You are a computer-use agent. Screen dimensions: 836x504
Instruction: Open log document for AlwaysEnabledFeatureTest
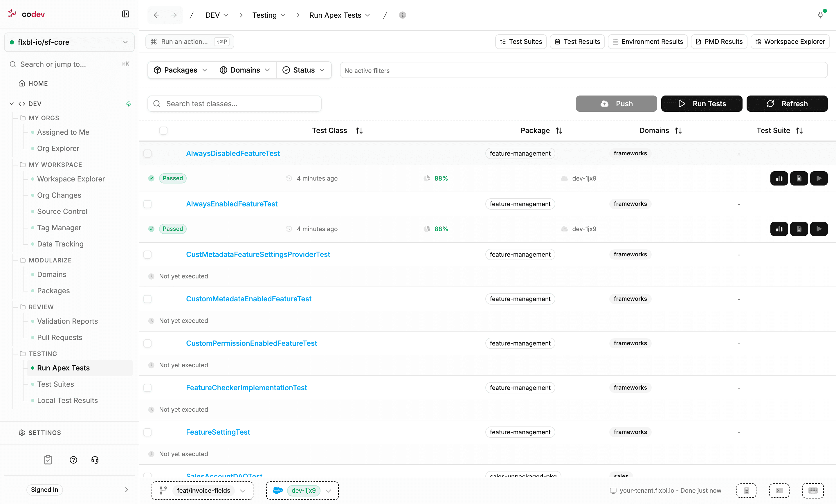799,229
